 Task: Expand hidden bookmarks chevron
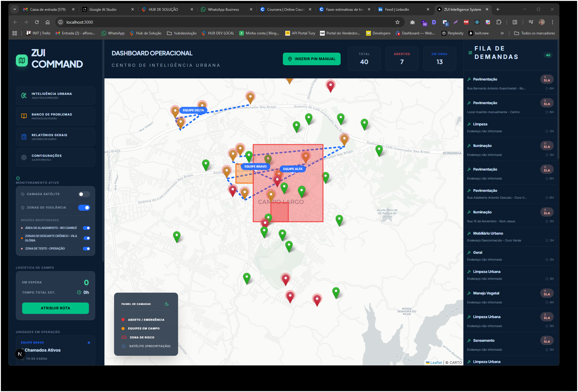[502, 33]
